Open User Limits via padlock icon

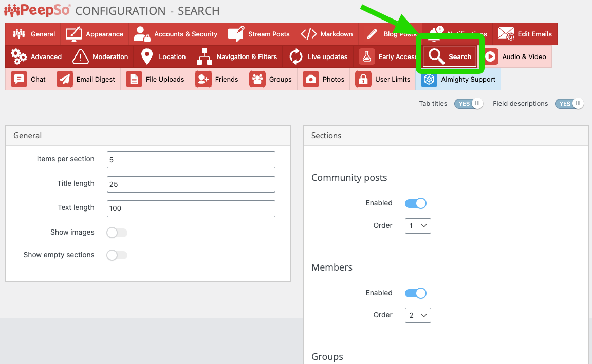[363, 79]
